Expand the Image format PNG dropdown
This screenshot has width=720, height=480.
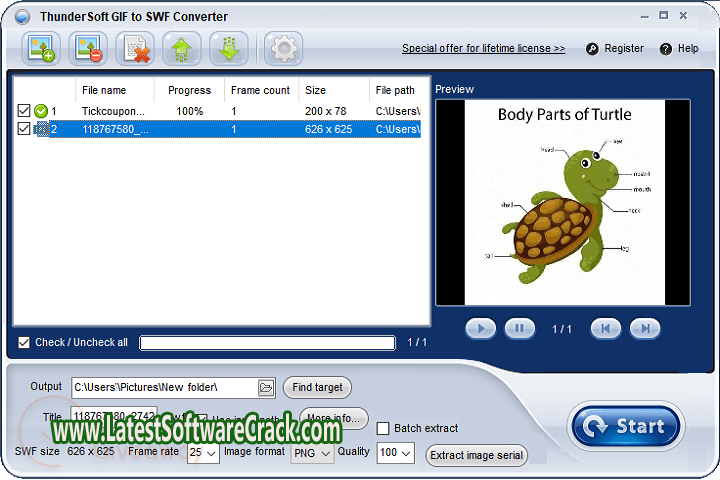click(x=313, y=454)
